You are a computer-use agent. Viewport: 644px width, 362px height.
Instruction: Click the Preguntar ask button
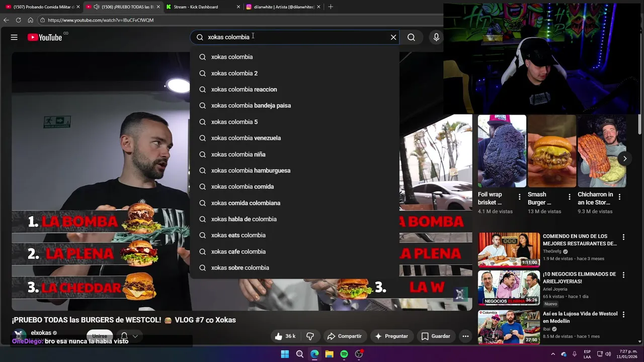(392, 336)
